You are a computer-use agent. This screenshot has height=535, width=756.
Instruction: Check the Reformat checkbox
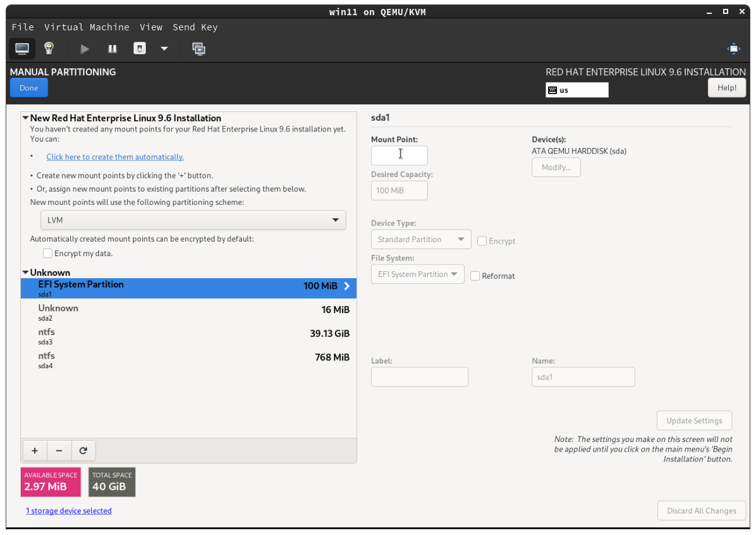point(475,276)
